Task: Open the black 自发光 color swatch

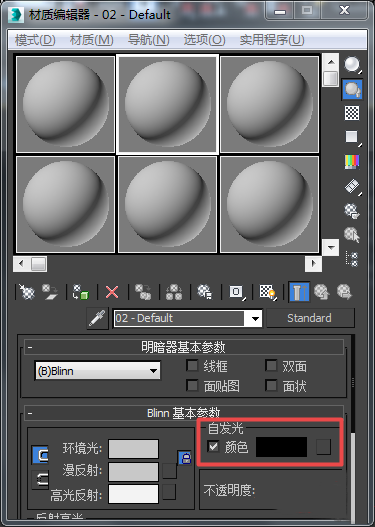Action: click(282, 447)
